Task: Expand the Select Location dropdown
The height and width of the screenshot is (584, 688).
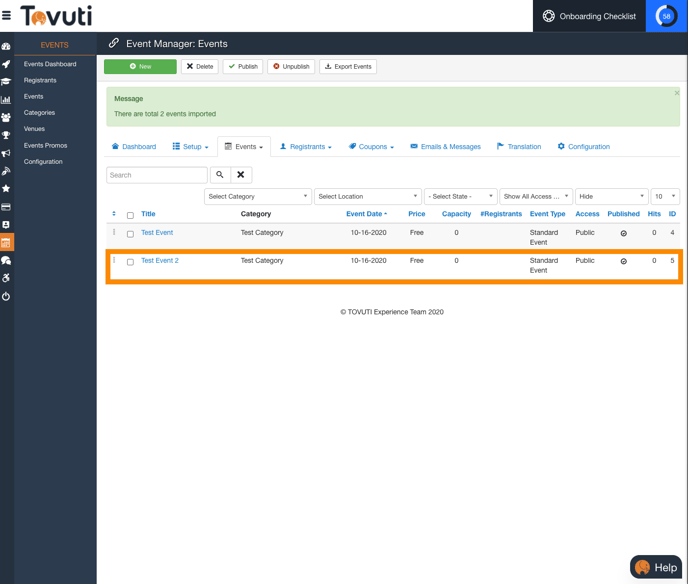Action: [x=368, y=197]
